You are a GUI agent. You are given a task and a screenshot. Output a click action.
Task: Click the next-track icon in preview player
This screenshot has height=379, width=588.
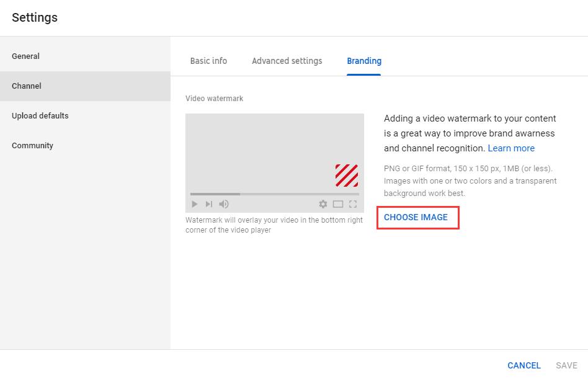click(209, 204)
